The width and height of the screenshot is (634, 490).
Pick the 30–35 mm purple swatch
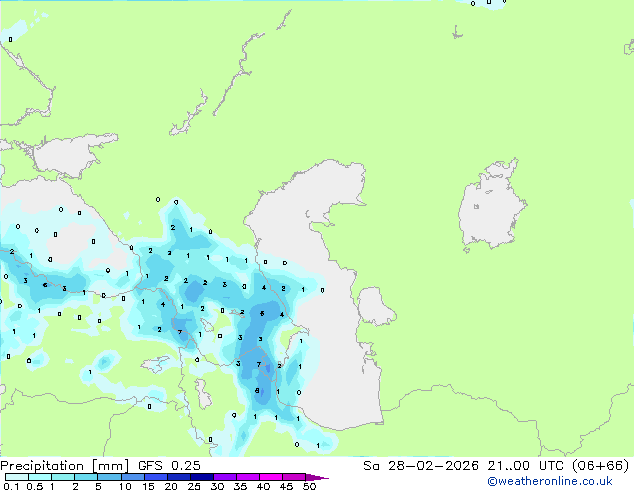click(225, 477)
